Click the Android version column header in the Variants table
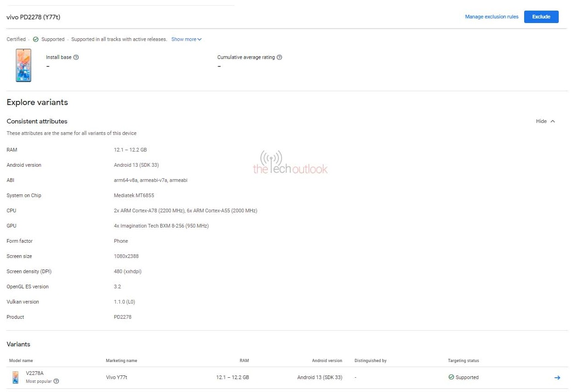Image resolution: width=573 pixels, height=392 pixels. pos(327,361)
